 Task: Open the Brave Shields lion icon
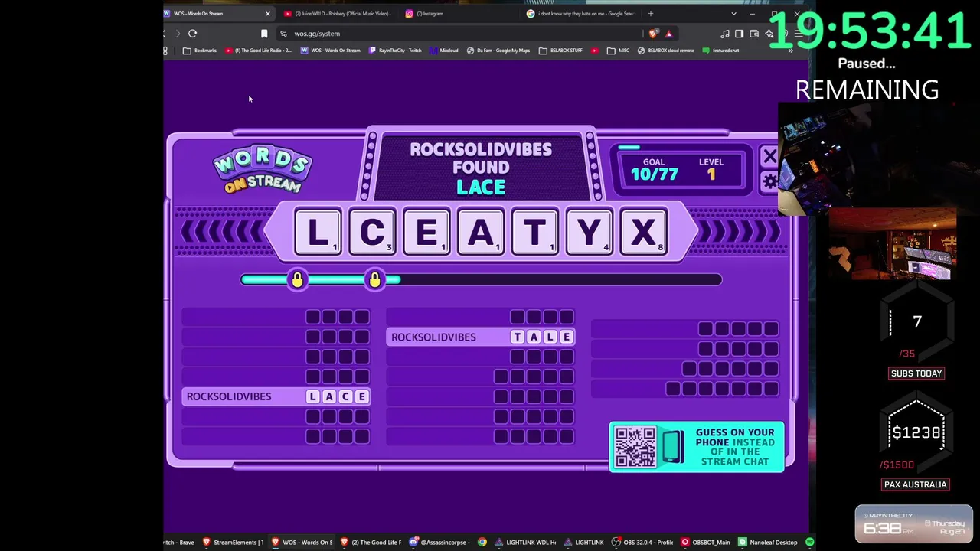point(653,34)
